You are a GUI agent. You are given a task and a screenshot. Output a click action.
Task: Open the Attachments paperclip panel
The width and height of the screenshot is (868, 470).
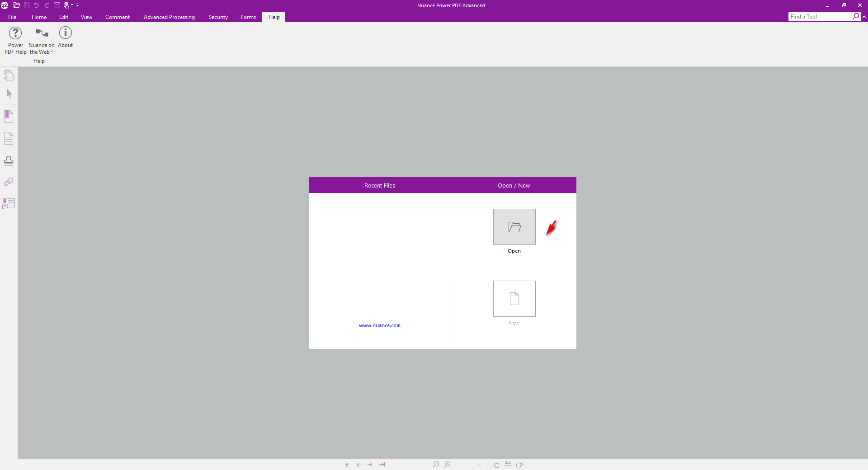(9, 182)
